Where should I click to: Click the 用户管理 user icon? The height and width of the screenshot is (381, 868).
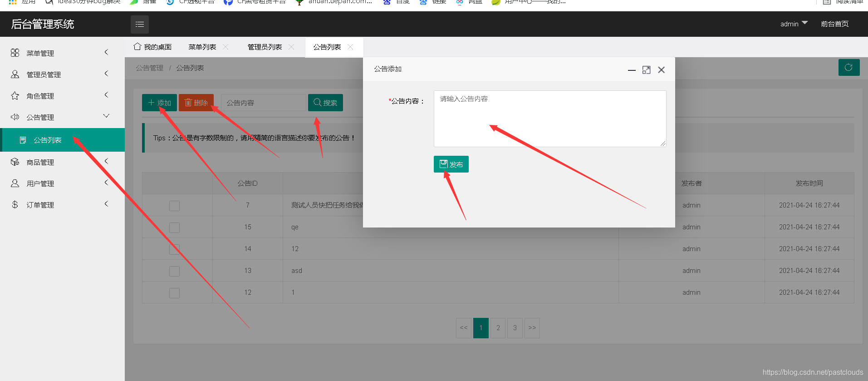[x=15, y=183]
